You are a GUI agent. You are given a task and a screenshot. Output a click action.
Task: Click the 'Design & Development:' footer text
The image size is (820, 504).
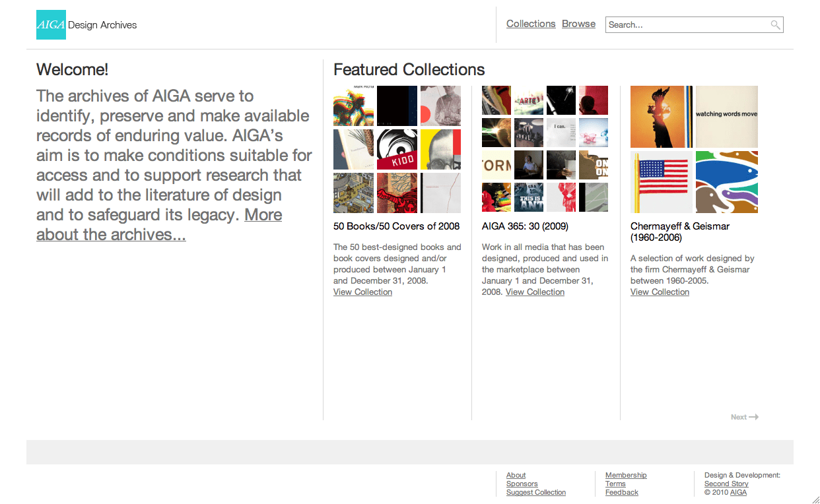coord(743,475)
